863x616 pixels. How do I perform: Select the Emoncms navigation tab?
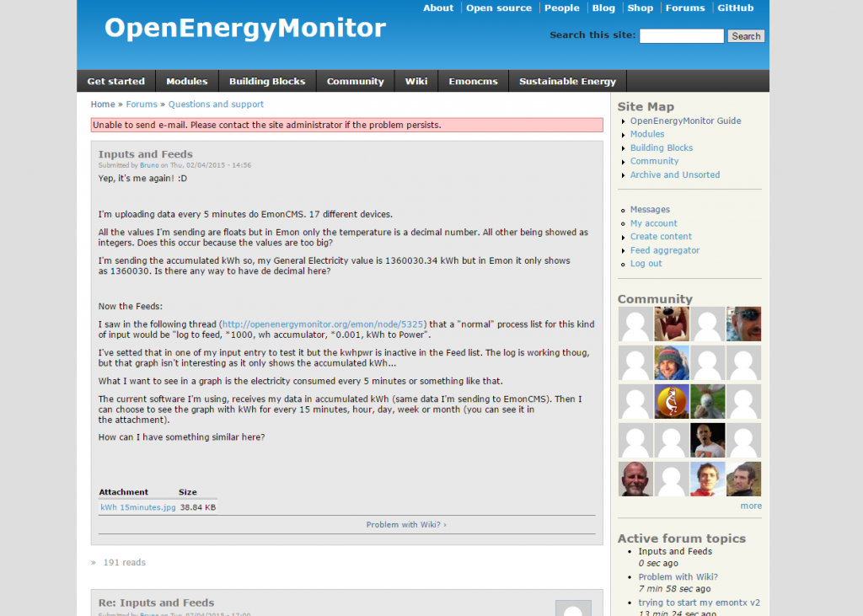(x=474, y=81)
